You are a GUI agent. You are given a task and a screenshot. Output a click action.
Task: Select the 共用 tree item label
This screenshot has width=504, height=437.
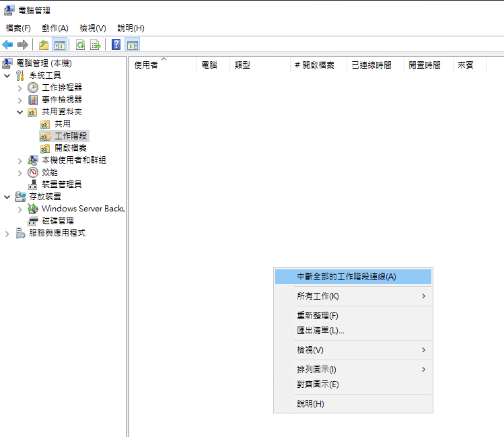[63, 124]
